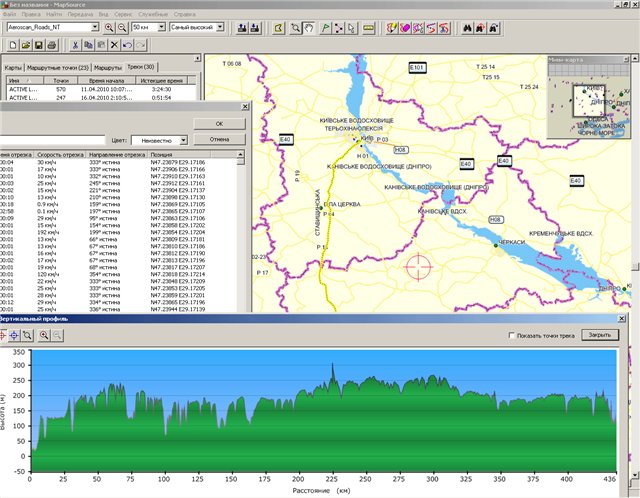Click the Cut scissors icon
The image size is (640, 498).
tap(75, 45)
